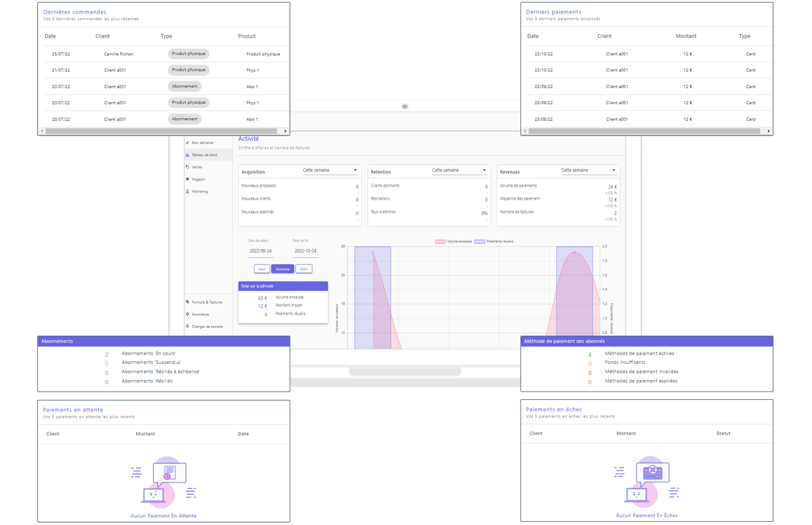Click the Date de fin field
Image resolution: width=812 pixels, height=525 pixels.
click(305, 251)
